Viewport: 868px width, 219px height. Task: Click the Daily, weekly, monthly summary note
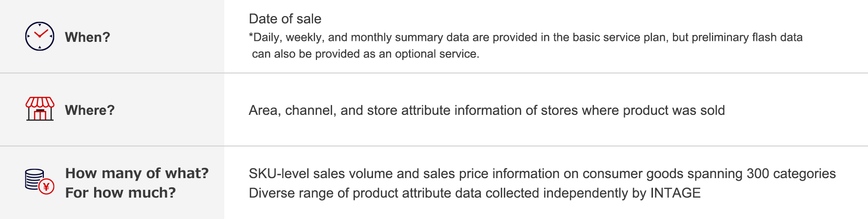526,37
